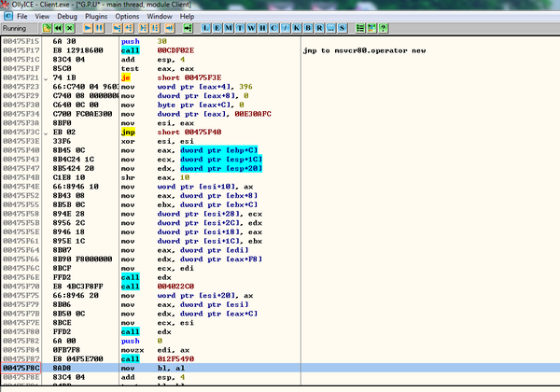Screen dimensions: 560x392
Task: Open Memory map using M button
Action: pos(231,29)
